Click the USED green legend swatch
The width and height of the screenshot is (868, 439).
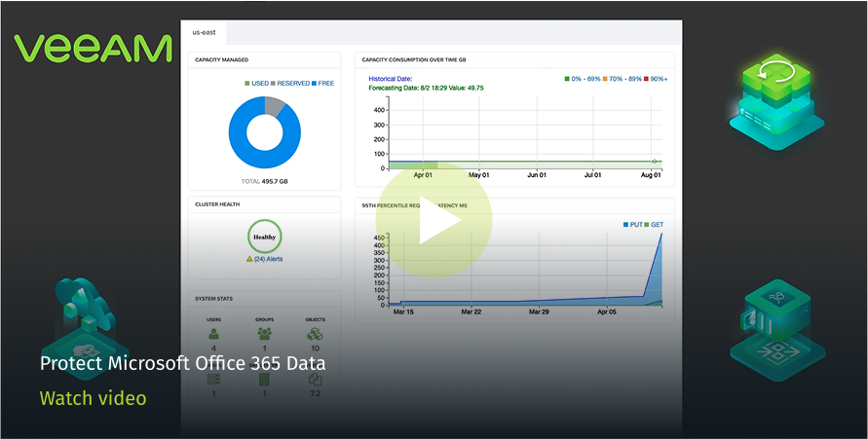click(247, 84)
